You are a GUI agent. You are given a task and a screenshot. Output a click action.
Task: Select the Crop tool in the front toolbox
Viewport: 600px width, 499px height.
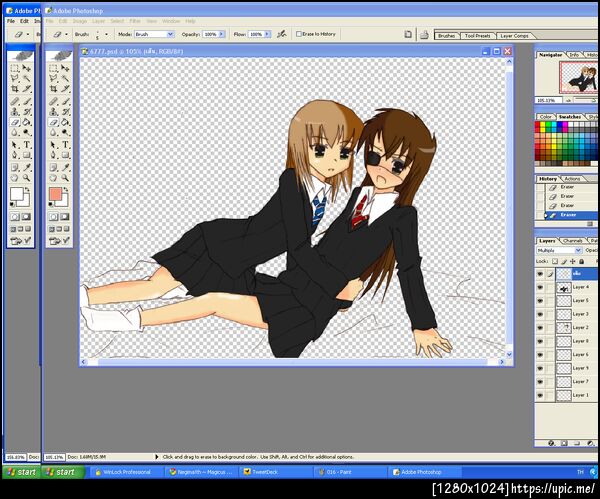click(x=53, y=89)
